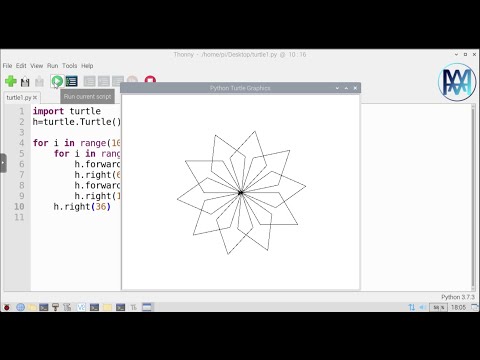Click the third terminal taskbar item
480x360 pixels.
point(120,307)
